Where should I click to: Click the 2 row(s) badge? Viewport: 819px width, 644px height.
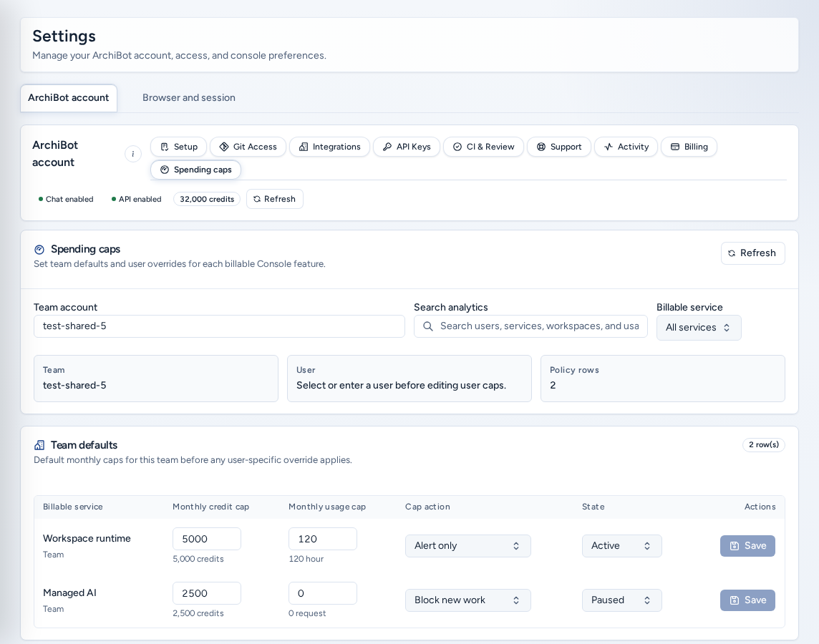click(764, 444)
